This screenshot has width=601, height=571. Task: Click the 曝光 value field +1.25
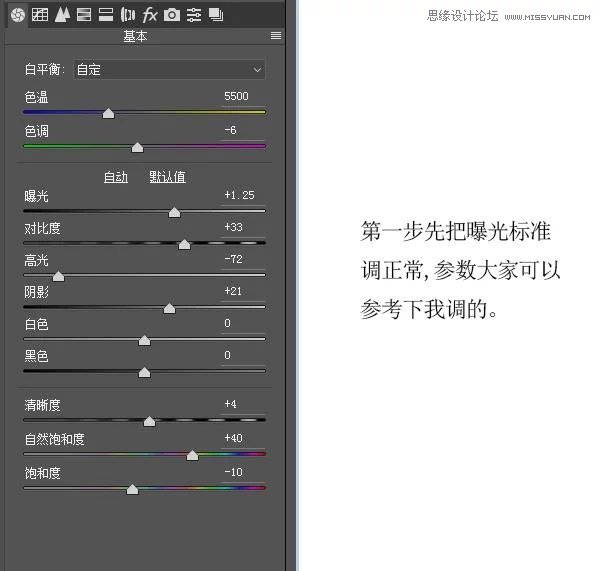click(243, 195)
